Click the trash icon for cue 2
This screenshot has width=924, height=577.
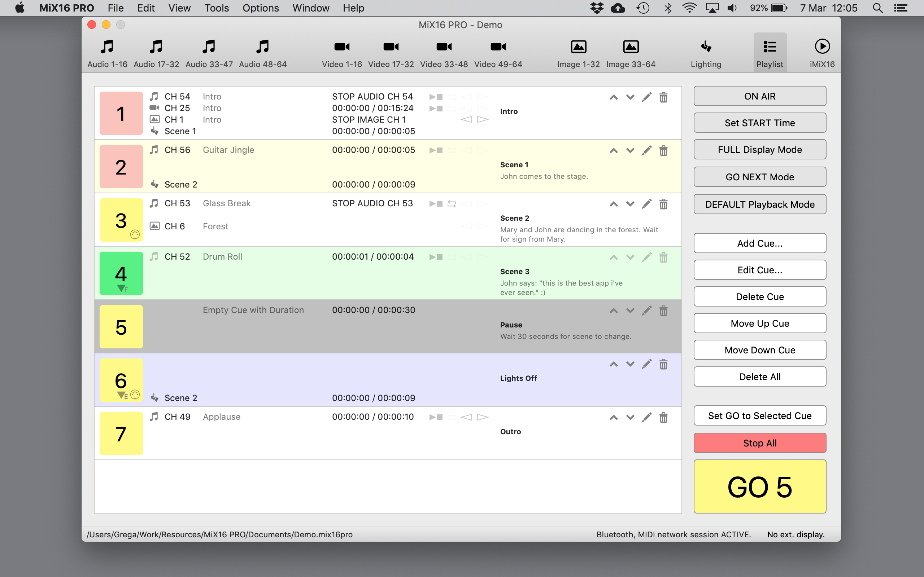[663, 151]
